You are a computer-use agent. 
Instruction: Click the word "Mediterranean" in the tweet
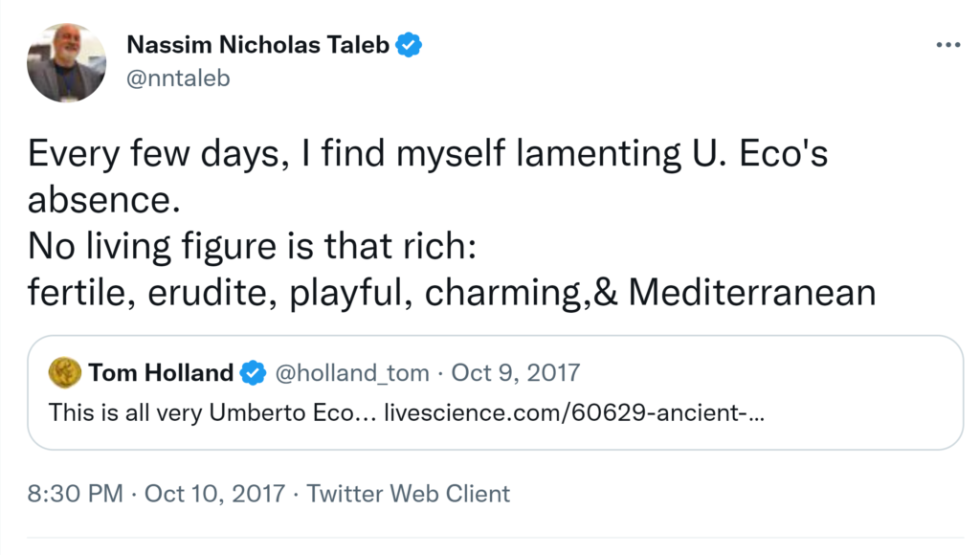(752, 292)
